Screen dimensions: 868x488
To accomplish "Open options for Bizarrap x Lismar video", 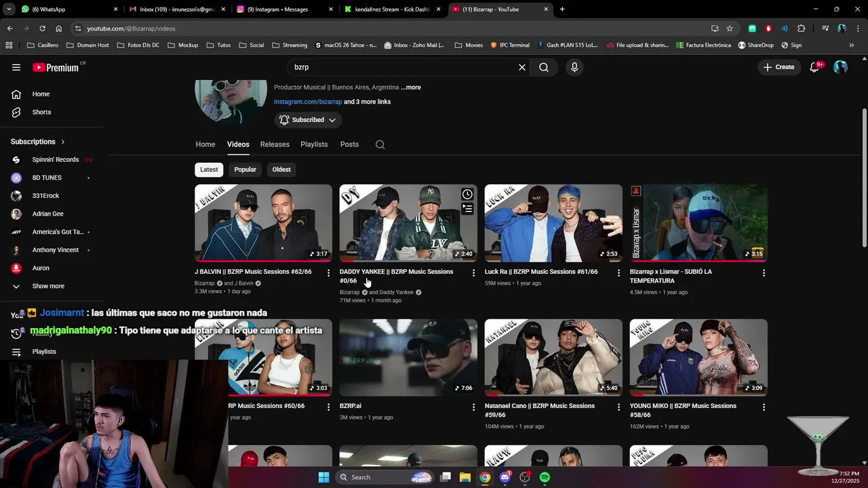I will point(764,272).
